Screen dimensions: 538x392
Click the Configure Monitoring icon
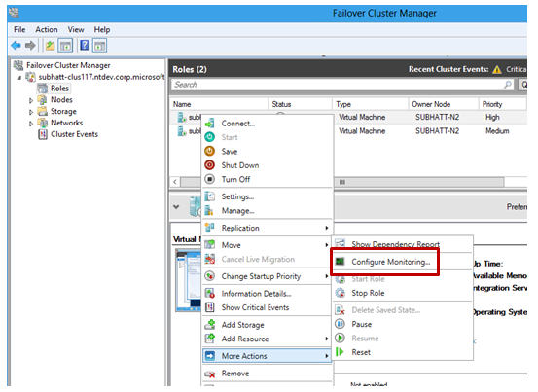tap(341, 262)
